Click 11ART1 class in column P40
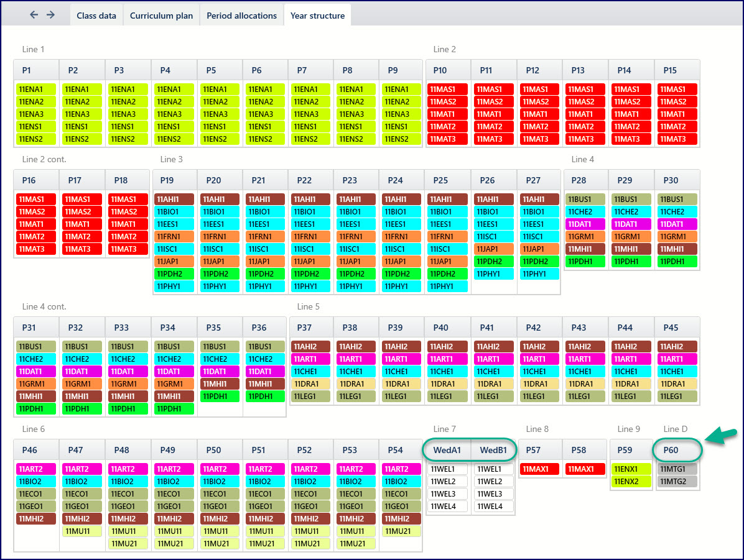 (x=448, y=359)
